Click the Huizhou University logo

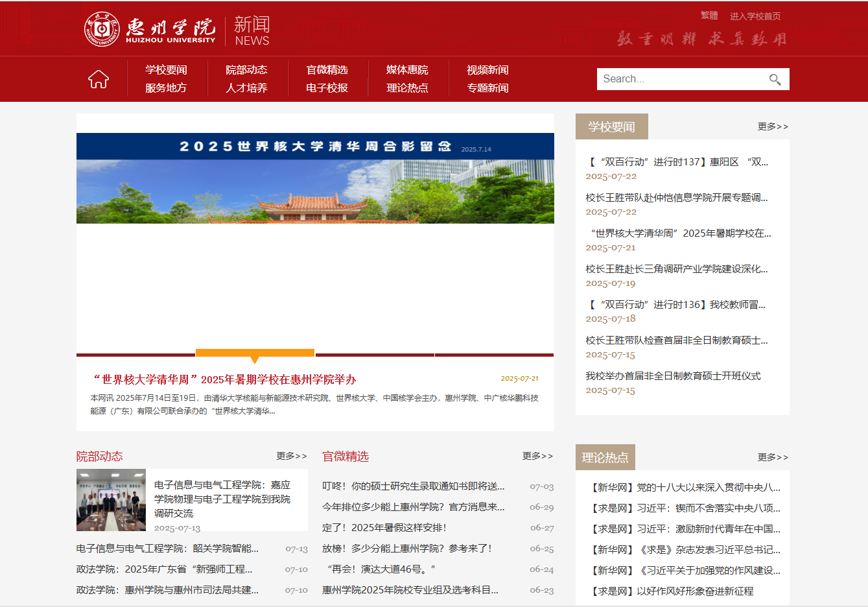pos(150,29)
